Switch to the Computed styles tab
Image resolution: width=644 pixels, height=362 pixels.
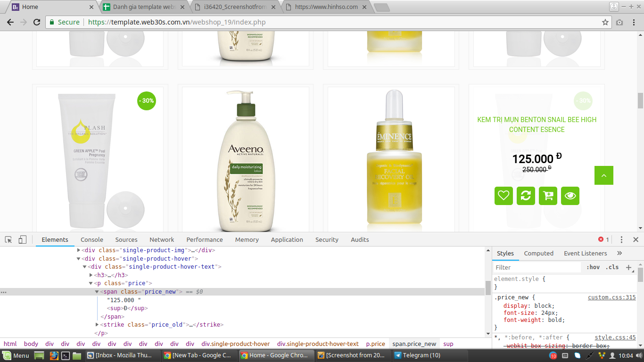(x=539, y=253)
